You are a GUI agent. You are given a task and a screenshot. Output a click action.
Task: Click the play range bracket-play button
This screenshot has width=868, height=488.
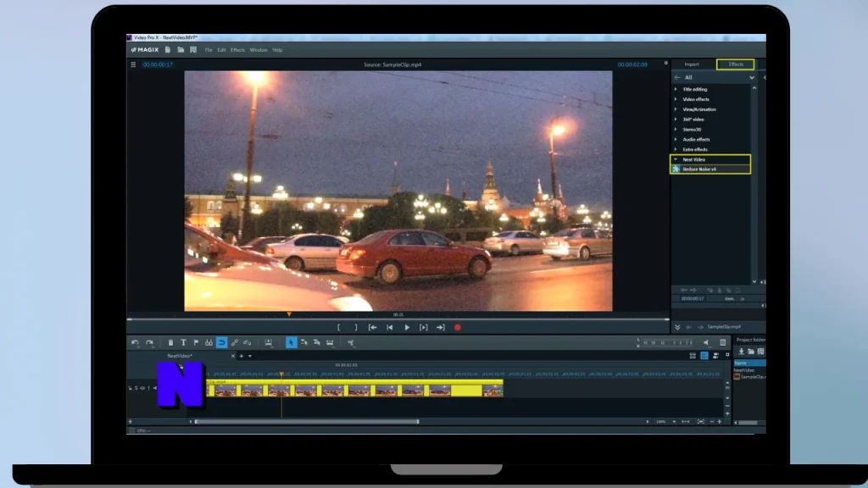[x=424, y=328]
